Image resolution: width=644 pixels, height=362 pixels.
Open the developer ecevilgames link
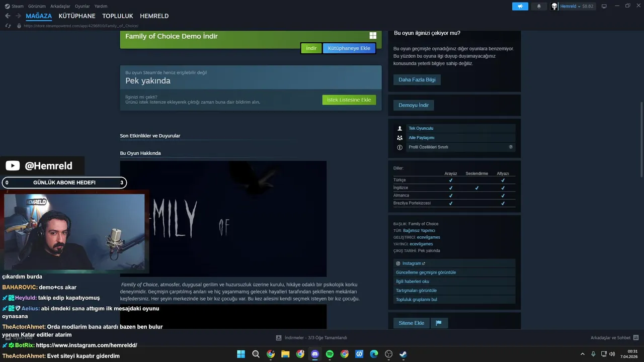pos(429,237)
